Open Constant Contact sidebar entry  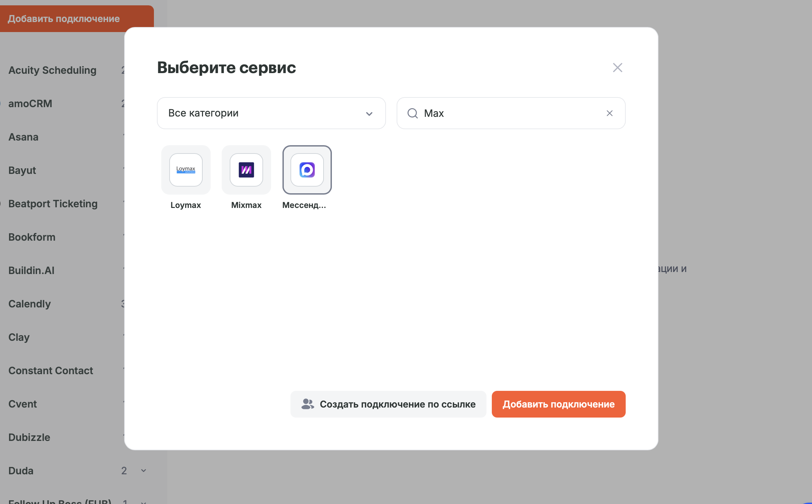(x=51, y=370)
